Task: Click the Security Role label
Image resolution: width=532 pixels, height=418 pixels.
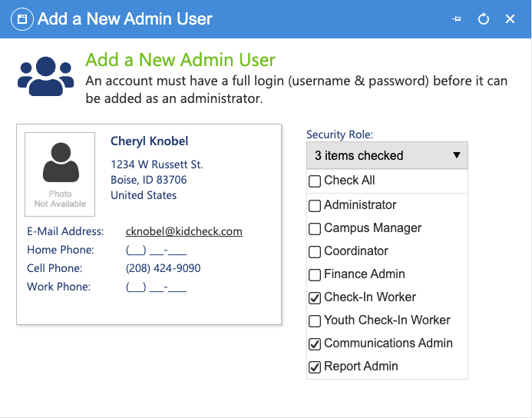Action: [339, 134]
